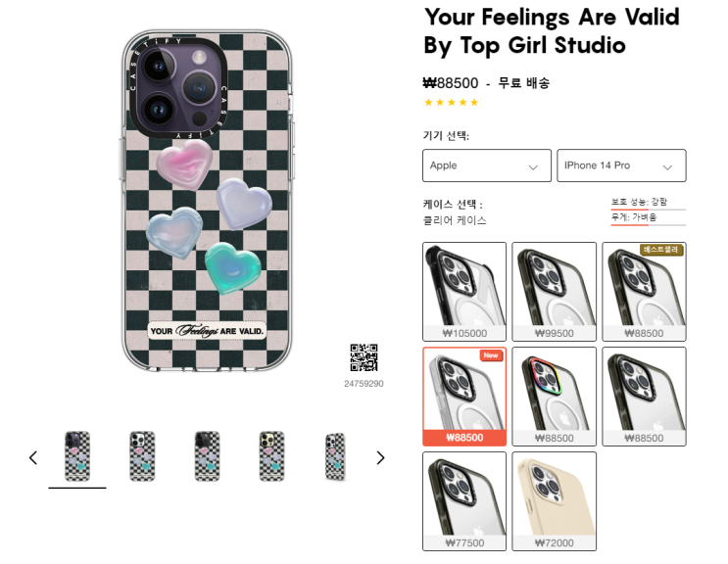This screenshot has height=564, width=728.
Task: Choose the beige ₩72000 case
Action: (x=554, y=501)
